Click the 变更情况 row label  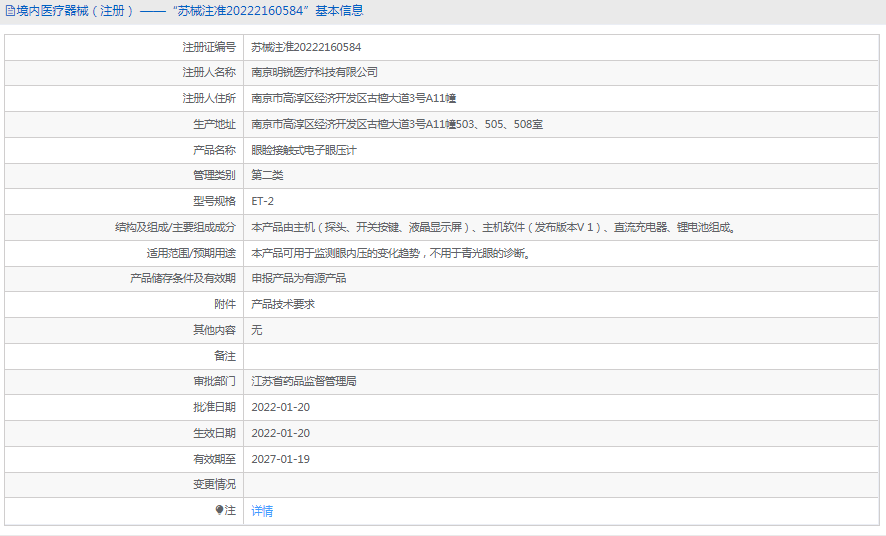214,484
